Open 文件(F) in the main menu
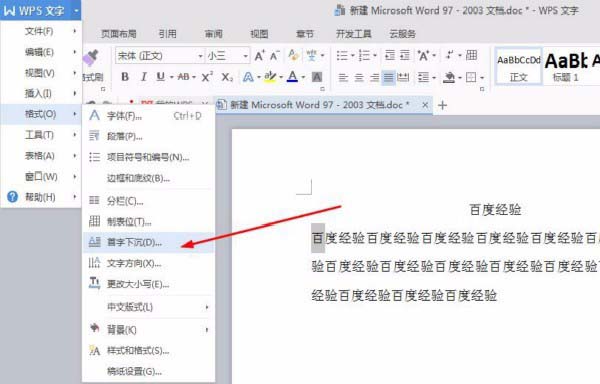 [41, 31]
